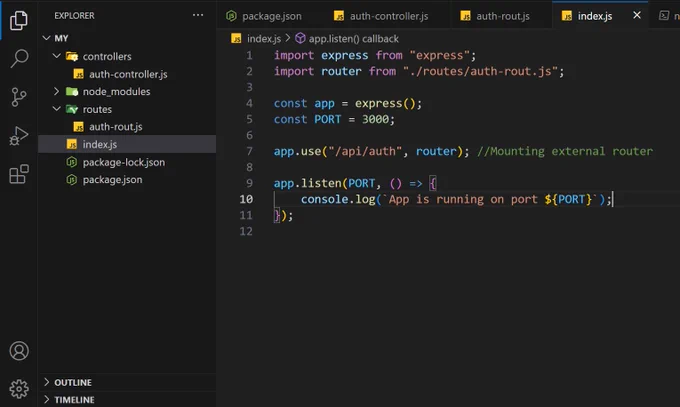Click the Mounting external router comment

[565, 151]
